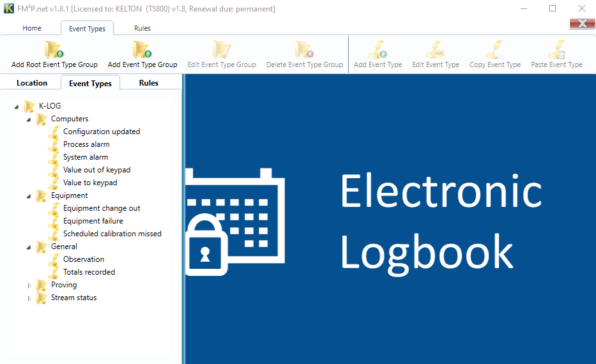
Task: Select the K-LOG tree label
Action: [x=50, y=105]
